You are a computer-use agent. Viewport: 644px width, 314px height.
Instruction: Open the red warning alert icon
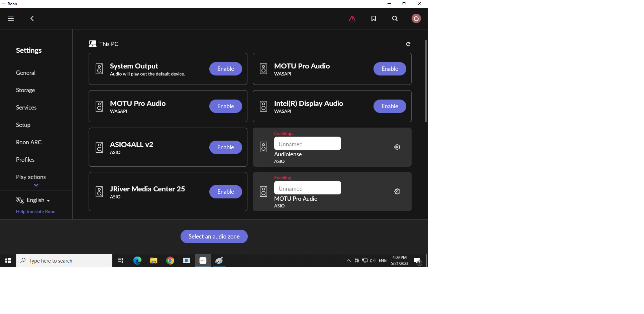(x=352, y=18)
